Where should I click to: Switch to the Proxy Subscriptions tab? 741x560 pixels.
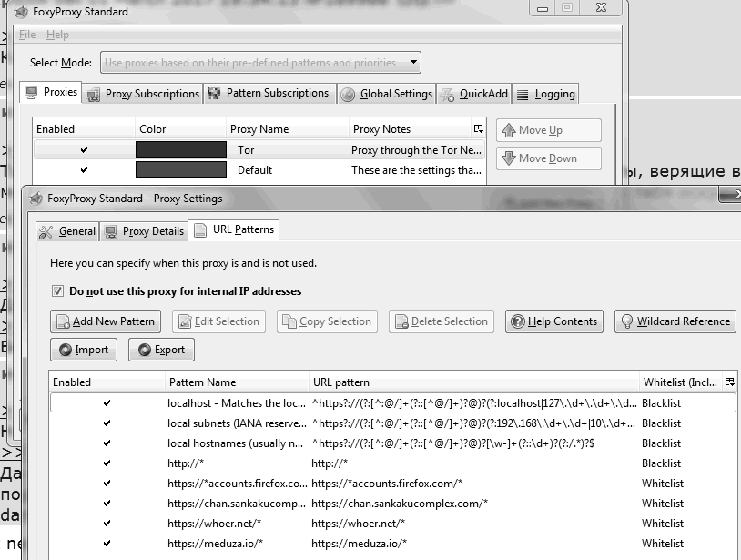tap(143, 94)
